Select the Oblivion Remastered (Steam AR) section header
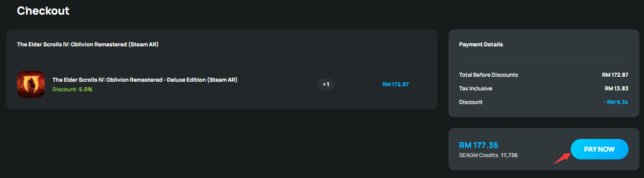This screenshot has height=178, width=644. click(x=88, y=44)
